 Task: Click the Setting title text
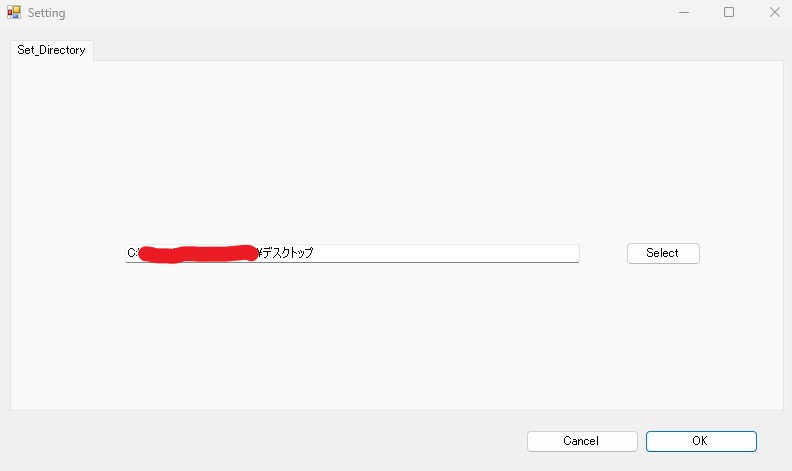[46, 13]
